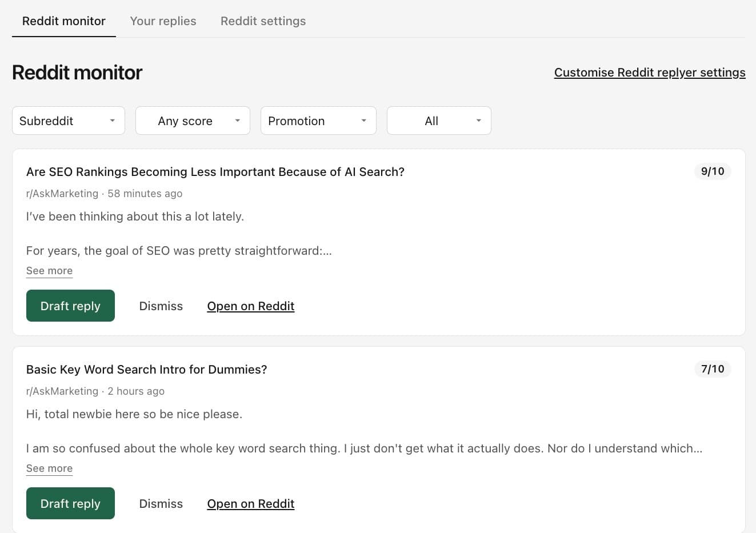The height and width of the screenshot is (533, 756).
Task: Open Basic Key Word Search post on Reddit
Action: 251,504
